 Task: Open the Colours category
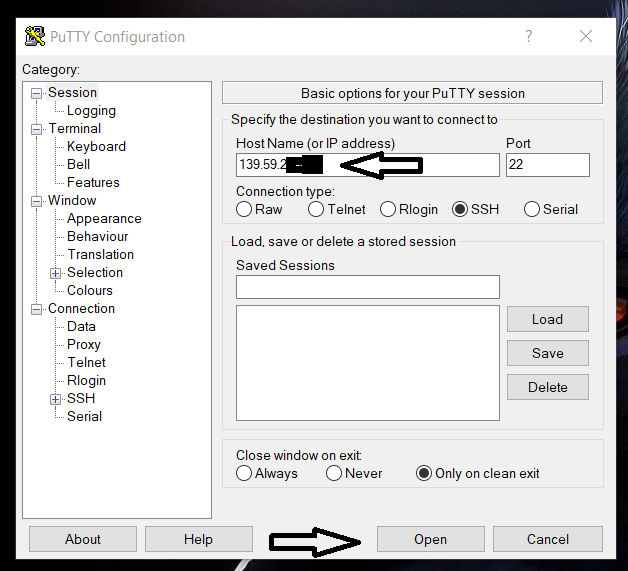pos(90,290)
